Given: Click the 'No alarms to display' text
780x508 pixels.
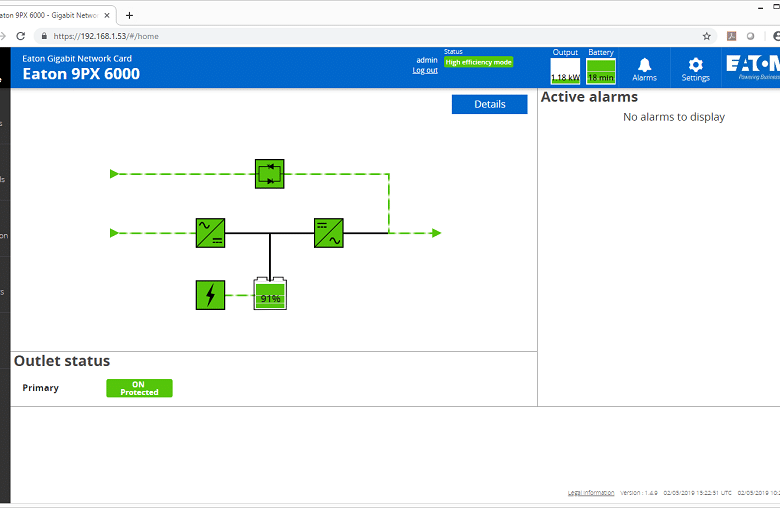Looking at the screenshot, I should click(674, 117).
